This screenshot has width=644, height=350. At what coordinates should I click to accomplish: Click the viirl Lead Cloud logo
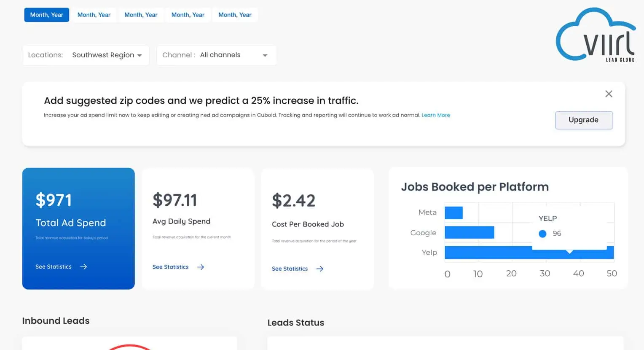point(596,35)
